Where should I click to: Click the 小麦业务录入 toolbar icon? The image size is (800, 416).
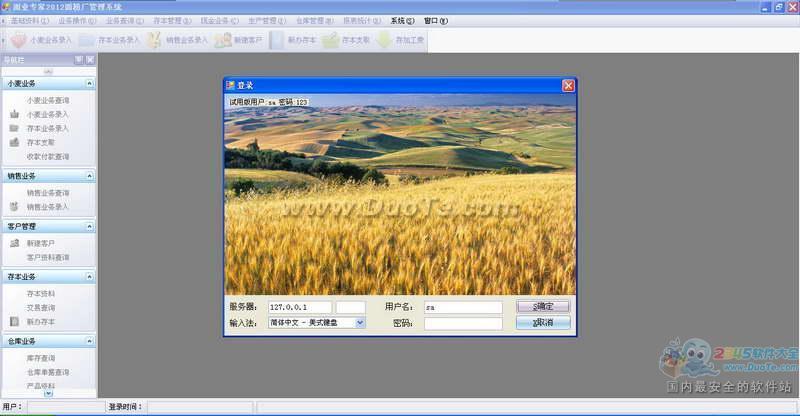point(18,41)
